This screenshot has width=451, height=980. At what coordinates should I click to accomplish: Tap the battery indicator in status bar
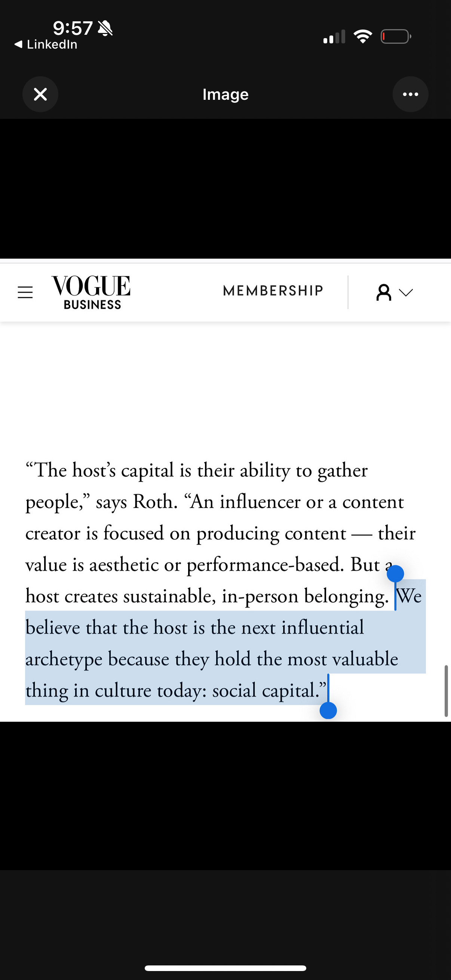pos(396,37)
